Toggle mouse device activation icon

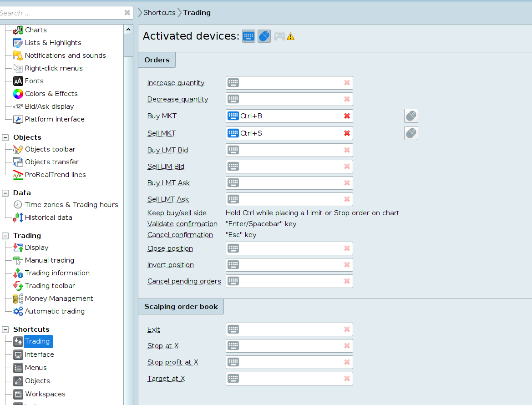pyautogui.click(x=264, y=36)
